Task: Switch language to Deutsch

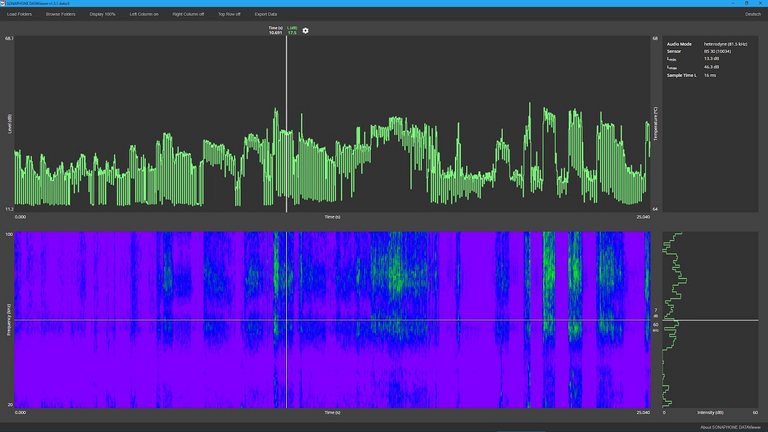Action: pos(753,14)
